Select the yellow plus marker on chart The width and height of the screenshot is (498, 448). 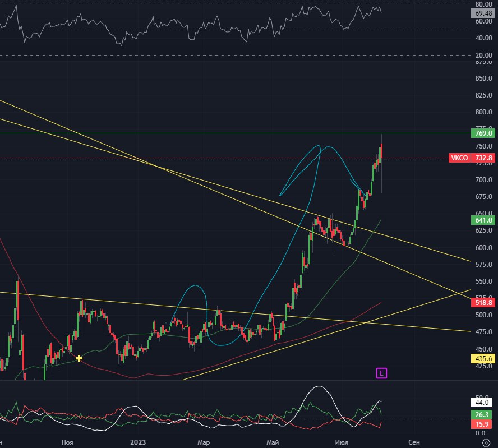[x=79, y=358]
